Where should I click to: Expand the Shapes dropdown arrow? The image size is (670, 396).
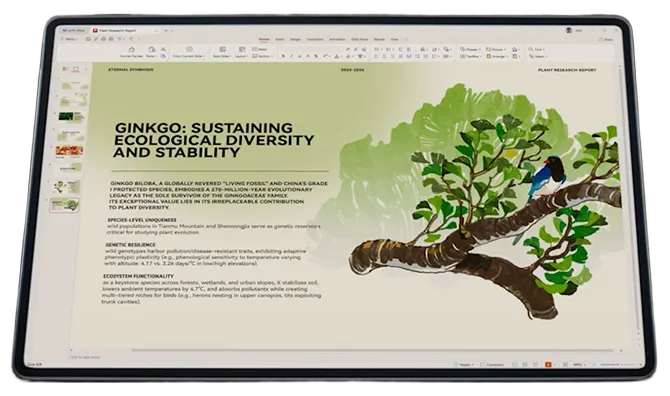coord(479,50)
